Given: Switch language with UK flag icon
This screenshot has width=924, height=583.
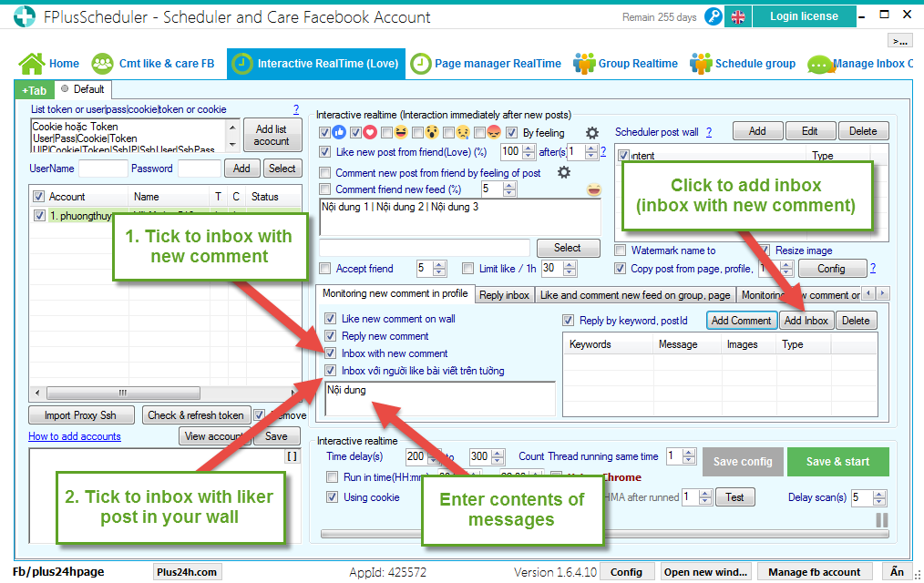Looking at the screenshot, I should [x=738, y=16].
